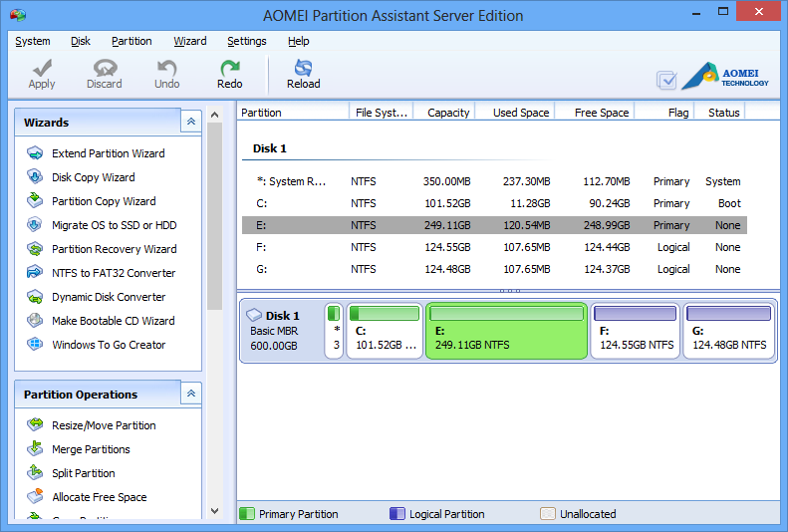Select the Logical Partition blue legend swatch
Viewport: 788px width, 532px height.
click(397, 513)
